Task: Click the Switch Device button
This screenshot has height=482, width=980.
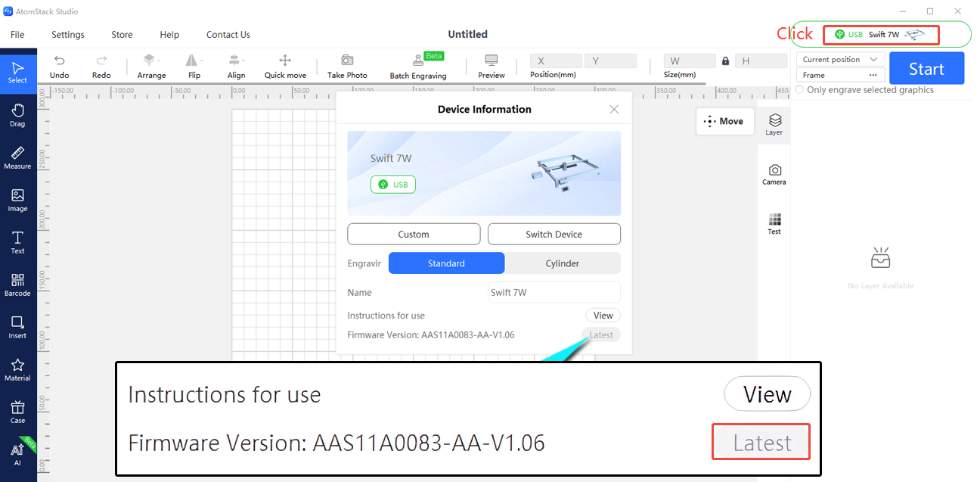Action: click(x=554, y=234)
